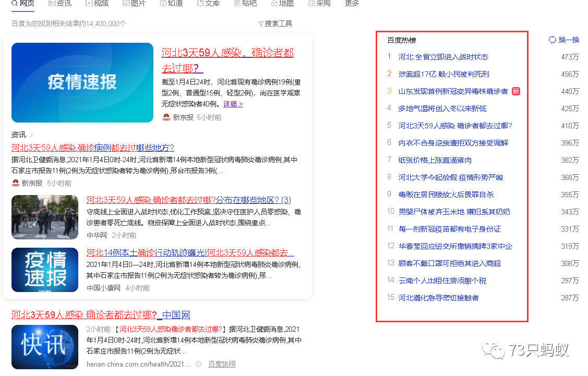
Task: Open hot topic 河北遵化急寻密切接触者
Action: pyautogui.click(x=438, y=298)
